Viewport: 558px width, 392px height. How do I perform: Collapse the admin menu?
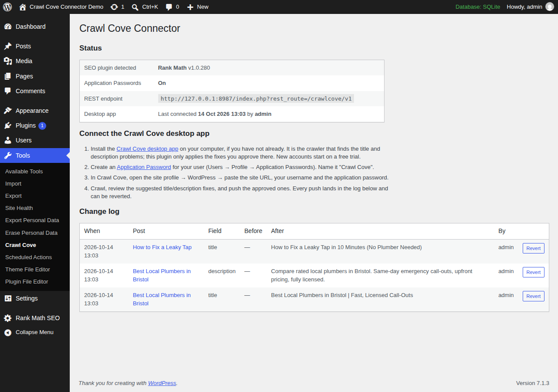click(35, 332)
